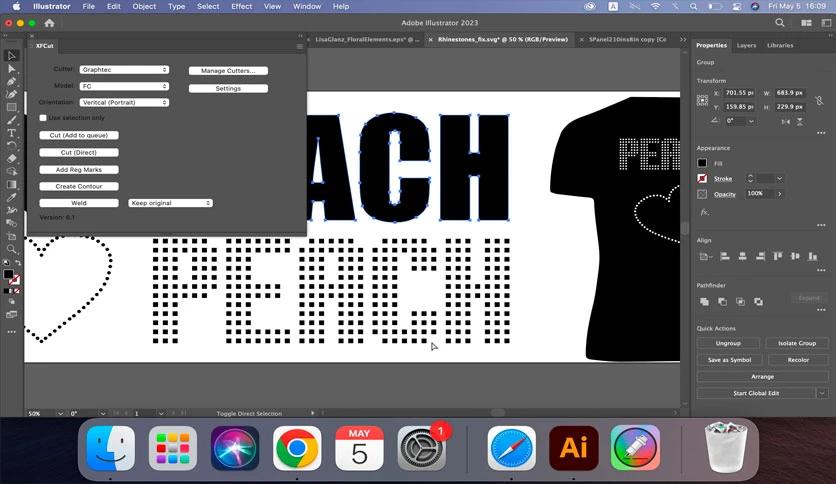
Task: Open the Align To dropdown icon
Action: point(705,256)
